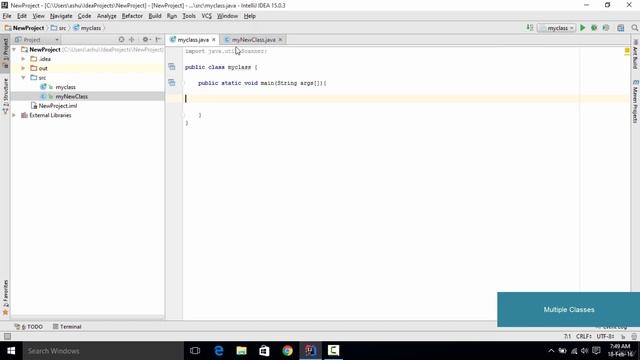The height and width of the screenshot is (360, 640).
Task: Click the Windows Start button
Action: [11, 351]
